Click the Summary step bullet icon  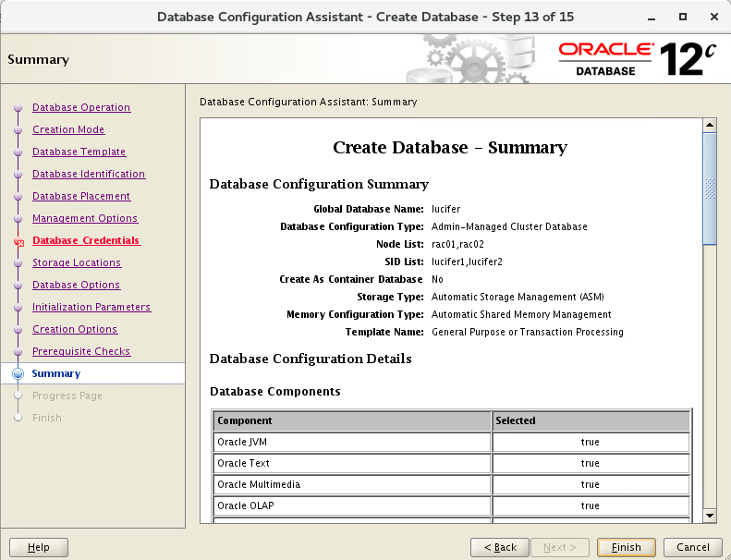click(18, 373)
